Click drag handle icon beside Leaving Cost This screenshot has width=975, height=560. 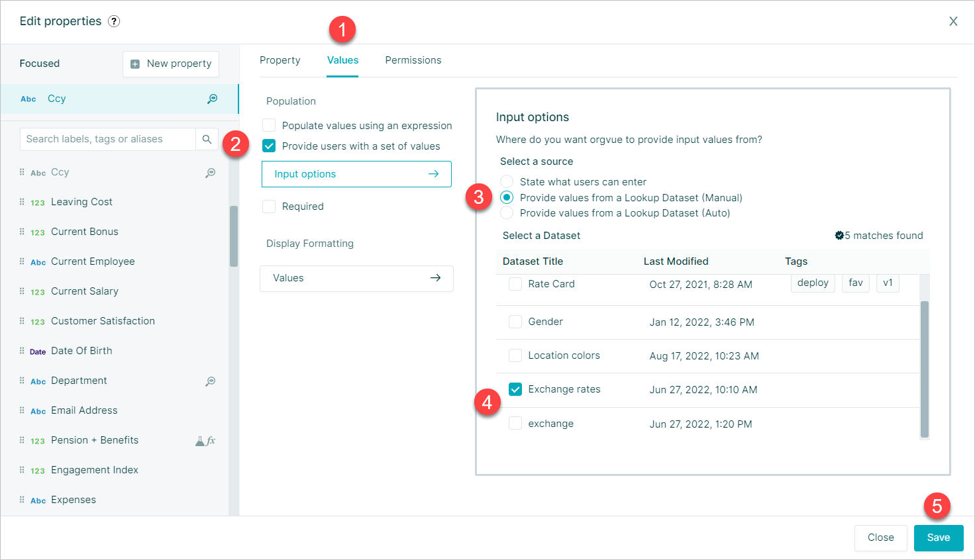coord(22,202)
